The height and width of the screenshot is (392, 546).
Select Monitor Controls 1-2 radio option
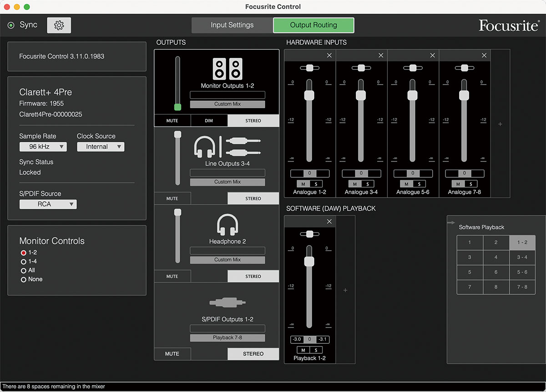[24, 253]
